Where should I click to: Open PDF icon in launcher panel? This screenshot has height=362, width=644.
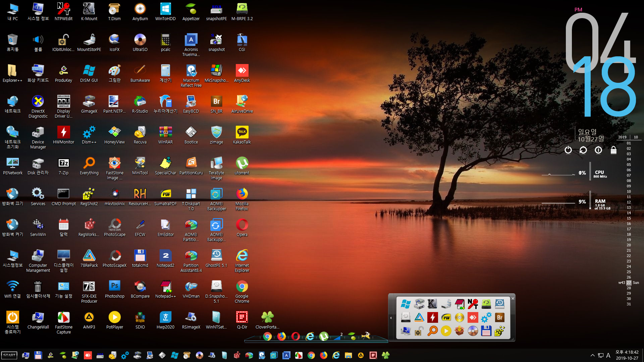(446, 317)
